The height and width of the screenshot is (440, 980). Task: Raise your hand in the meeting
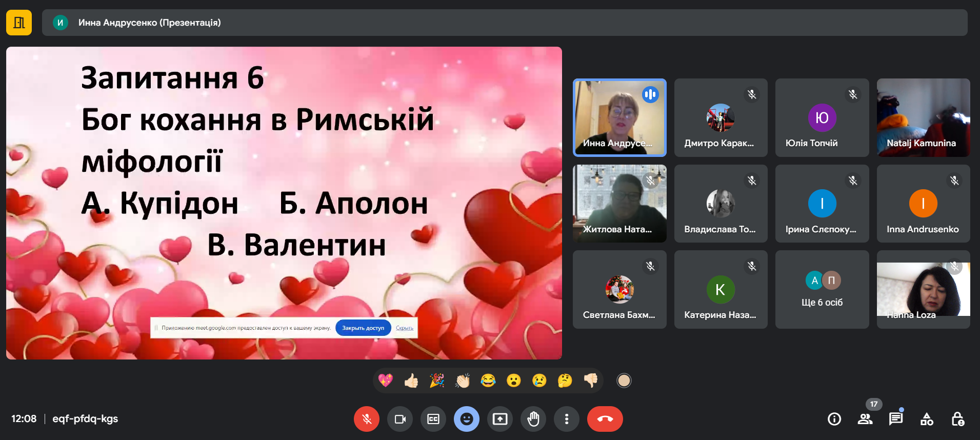coord(533,419)
